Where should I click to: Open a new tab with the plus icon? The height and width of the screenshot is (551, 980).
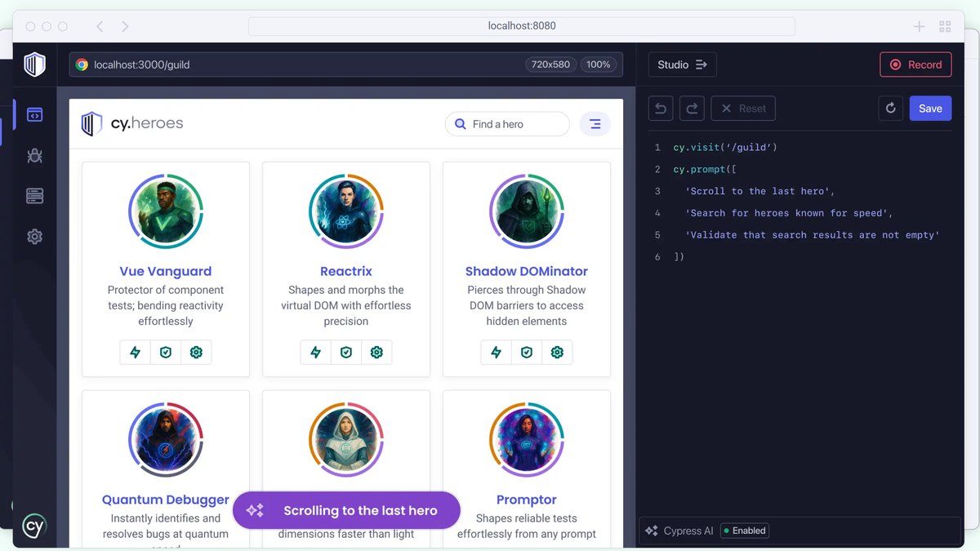click(x=919, y=26)
